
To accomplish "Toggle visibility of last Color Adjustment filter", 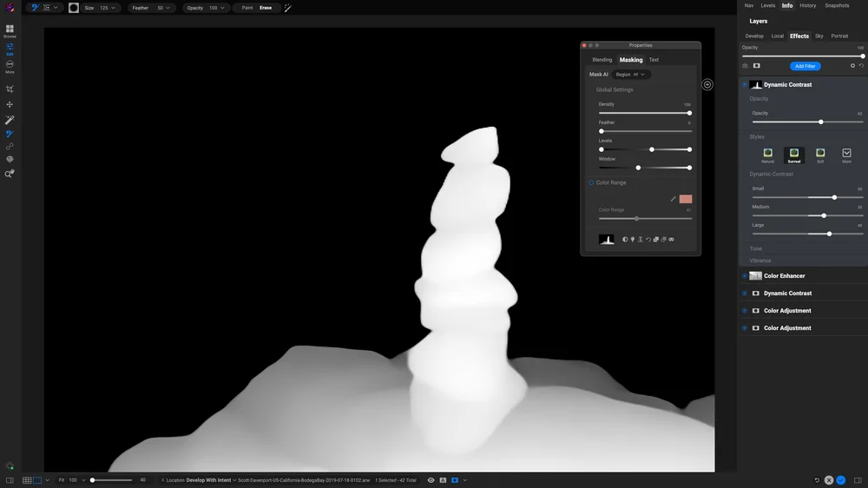I will click(x=745, y=328).
